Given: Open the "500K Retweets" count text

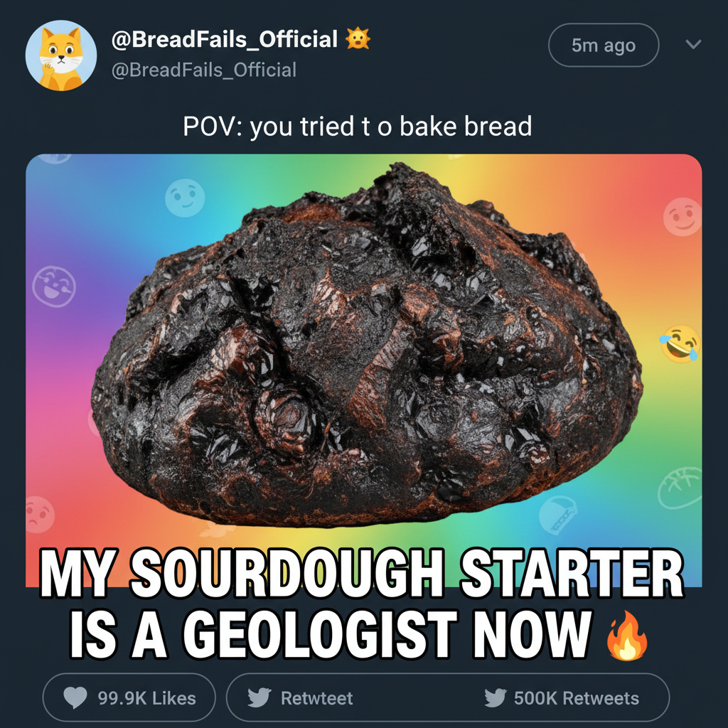Looking at the screenshot, I should [576, 698].
